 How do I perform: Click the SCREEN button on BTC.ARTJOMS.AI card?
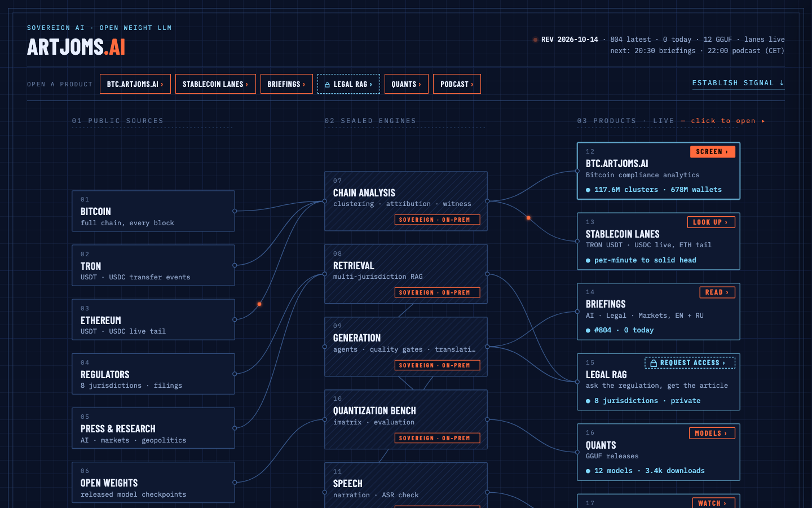pyautogui.click(x=712, y=152)
